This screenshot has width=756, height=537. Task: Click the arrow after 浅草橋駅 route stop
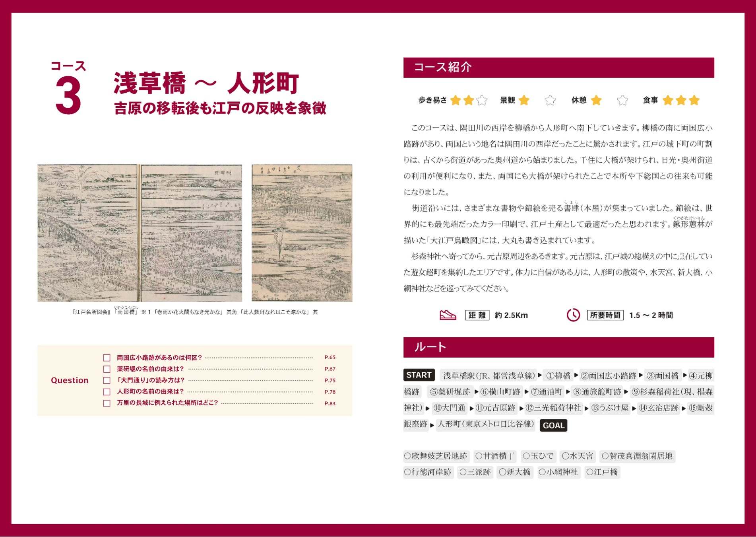[540, 375]
